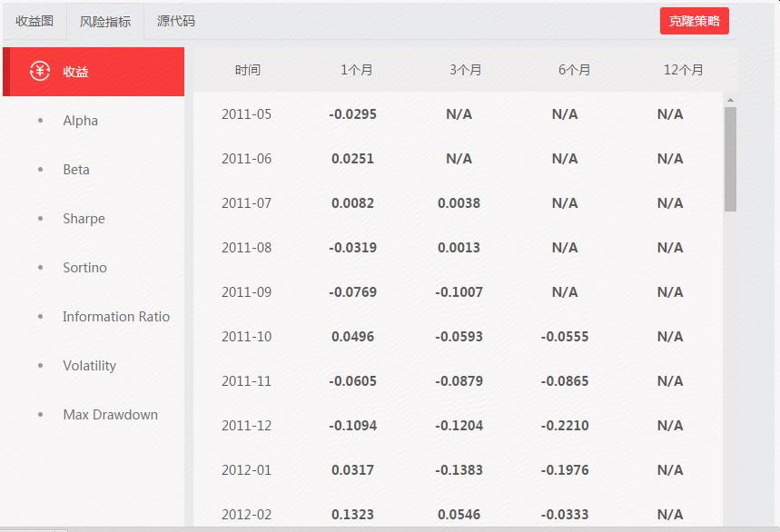Click the -0.1383 value
The width and height of the screenshot is (780, 532).
click(459, 470)
